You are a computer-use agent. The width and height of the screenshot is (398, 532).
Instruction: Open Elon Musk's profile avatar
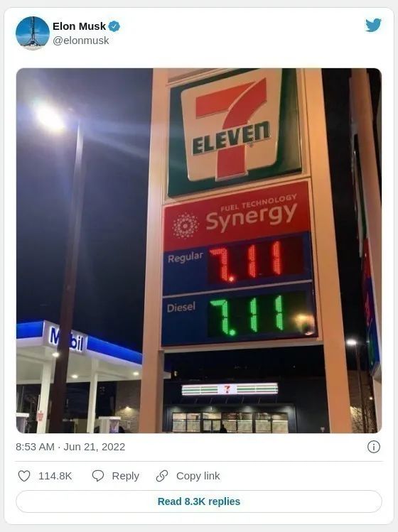(33, 33)
